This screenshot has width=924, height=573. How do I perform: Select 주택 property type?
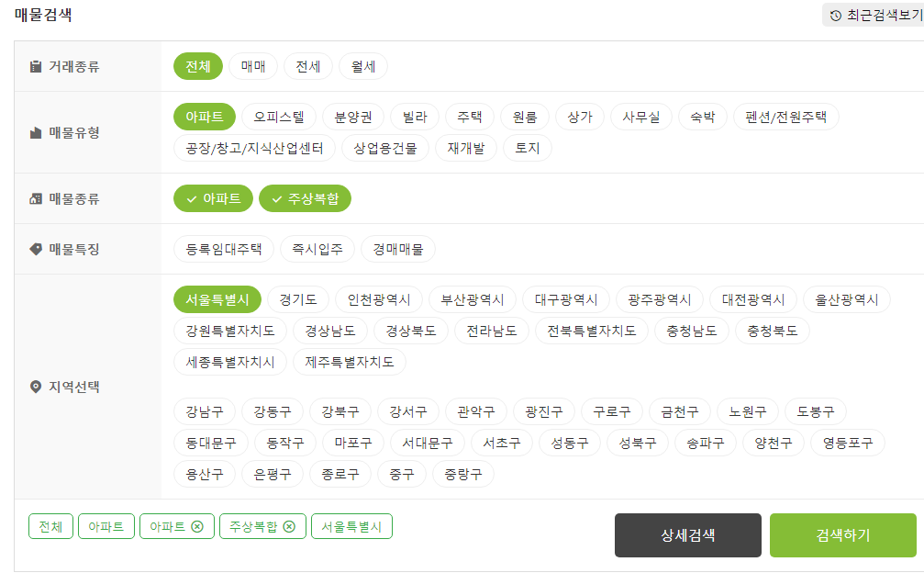(470, 117)
